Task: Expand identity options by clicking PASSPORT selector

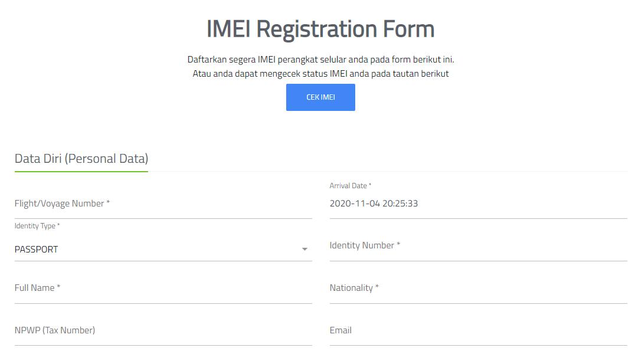Action: [163, 249]
